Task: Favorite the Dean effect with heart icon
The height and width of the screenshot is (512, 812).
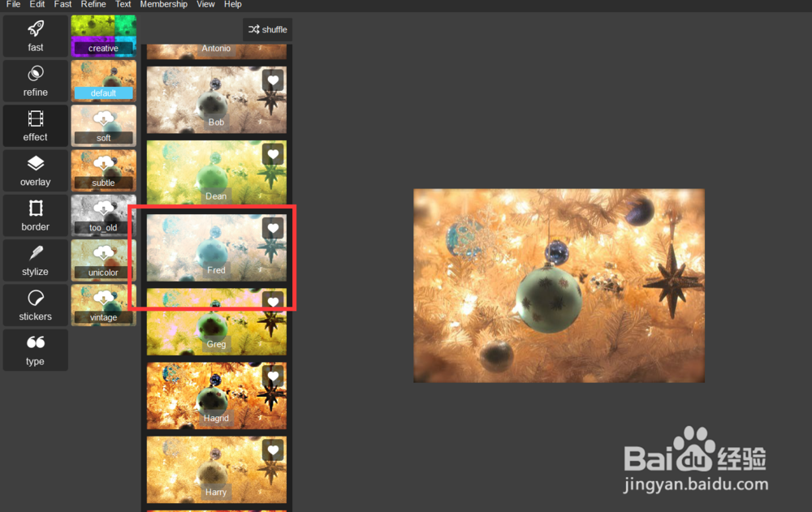Action: (x=273, y=154)
